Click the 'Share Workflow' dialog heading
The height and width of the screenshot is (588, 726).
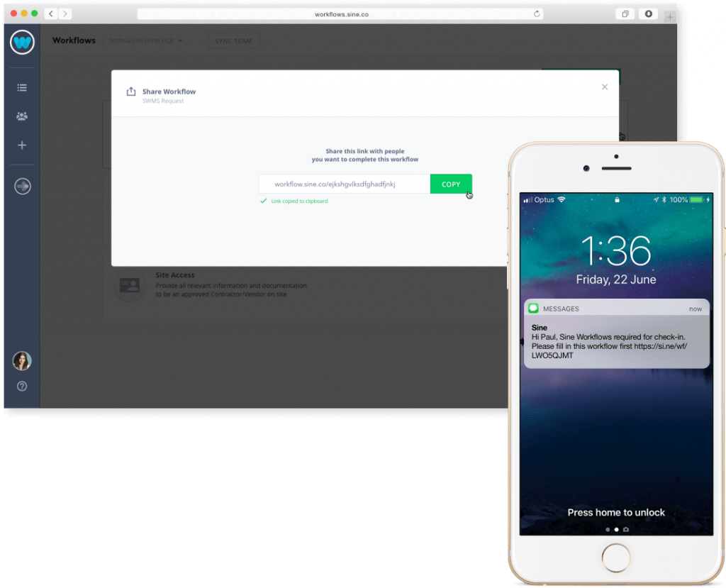pos(169,91)
